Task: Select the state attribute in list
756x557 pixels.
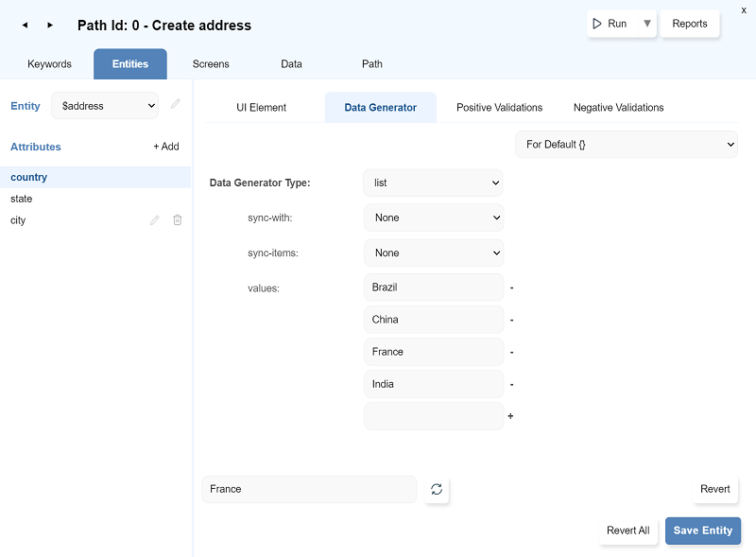Action: click(x=22, y=199)
